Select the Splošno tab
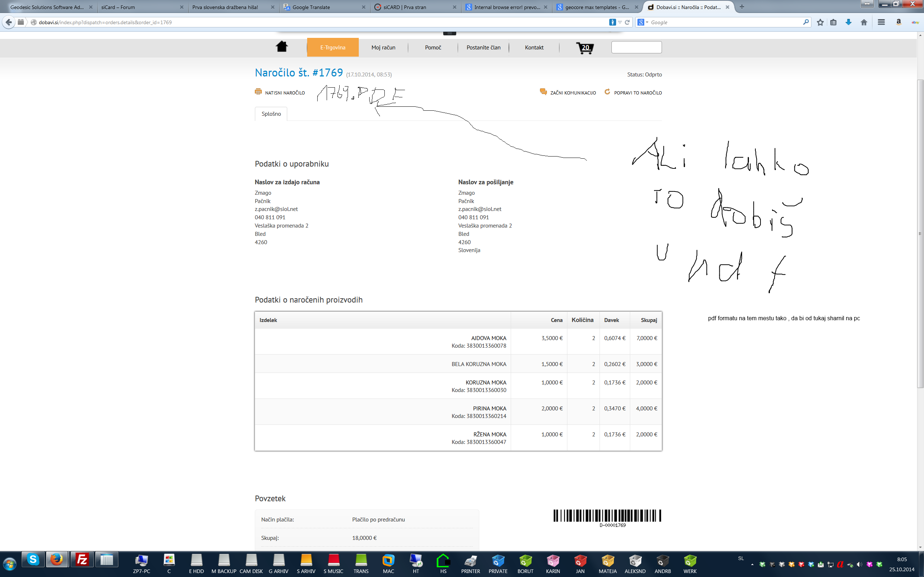The image size is (924, 577). click(271, 114)
